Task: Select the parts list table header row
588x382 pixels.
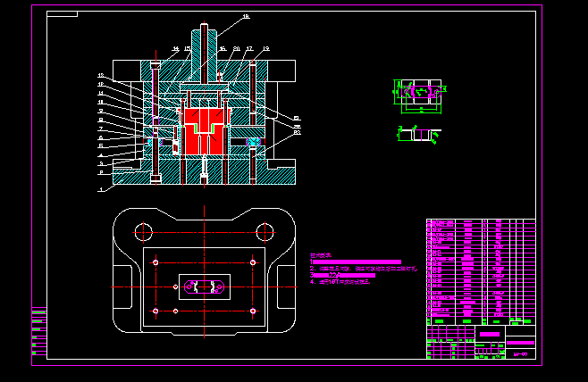Action: click(x=481, y=321)
